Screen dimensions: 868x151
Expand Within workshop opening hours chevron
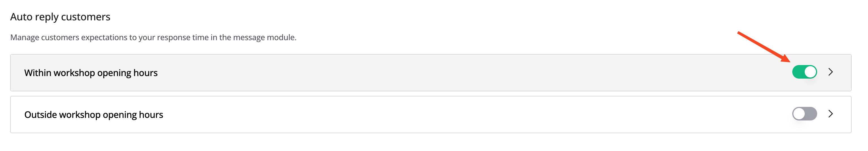point(830,72)
